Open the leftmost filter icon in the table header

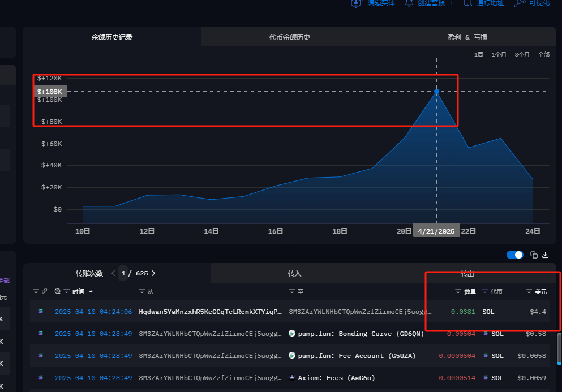[36, 291]
